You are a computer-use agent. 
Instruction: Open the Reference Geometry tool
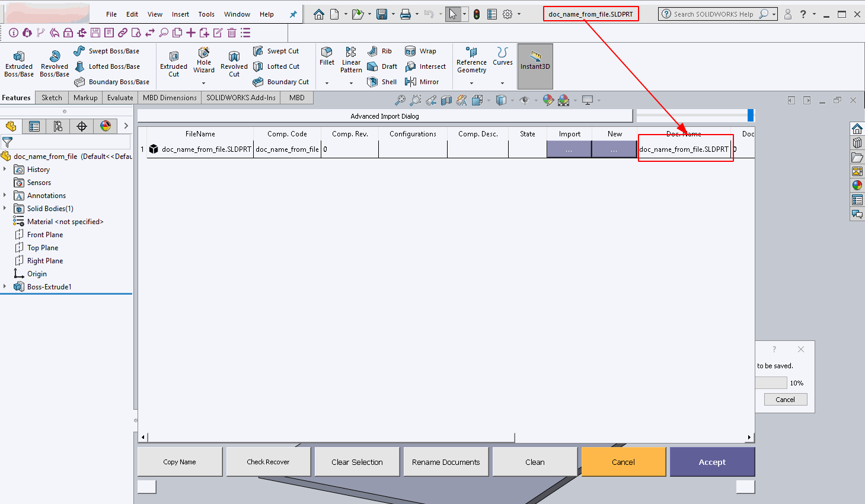coord(471,61)
